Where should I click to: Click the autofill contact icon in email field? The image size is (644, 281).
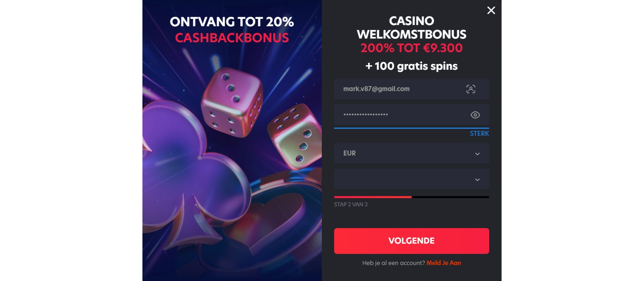tap(471, 89)
